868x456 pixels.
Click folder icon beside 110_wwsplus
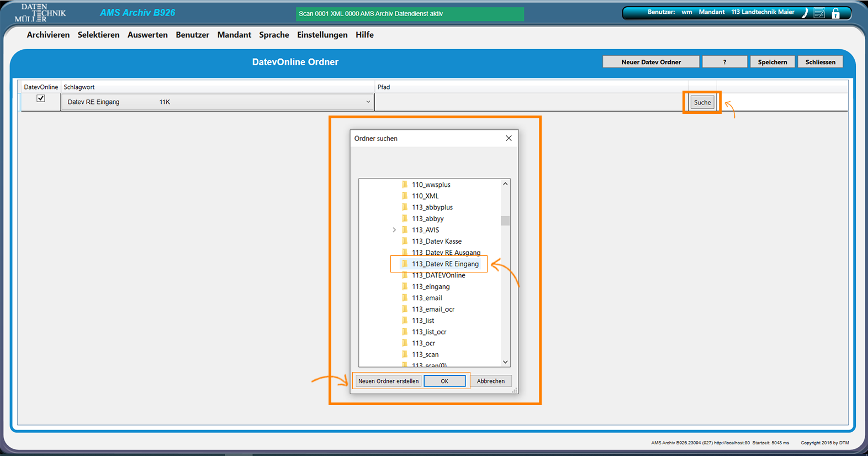pyautogui.click(x=405, y=185)
